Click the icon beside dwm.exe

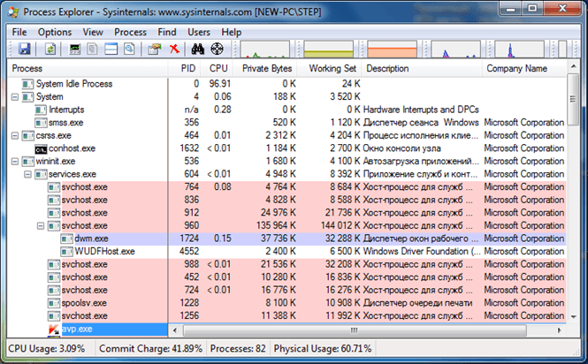pyautogui.click(x=66, y=239)
